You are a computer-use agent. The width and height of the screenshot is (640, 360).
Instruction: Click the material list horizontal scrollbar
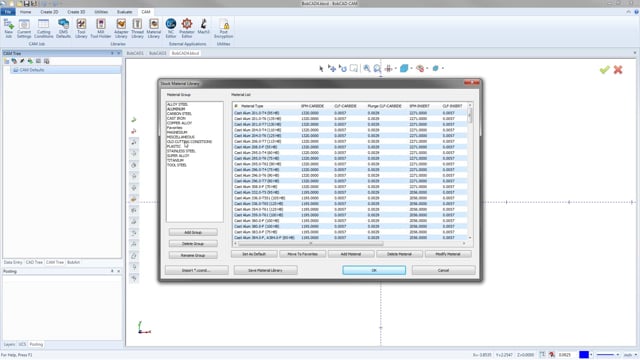click(311, 243)
